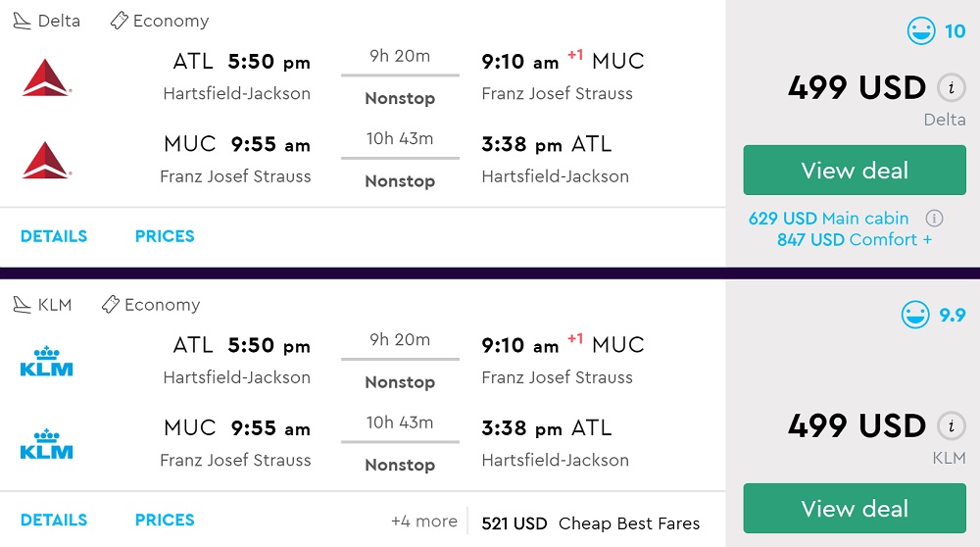Click the smiley rating icon showing 10
Screen dimensions: 980x547
(921, 32)
